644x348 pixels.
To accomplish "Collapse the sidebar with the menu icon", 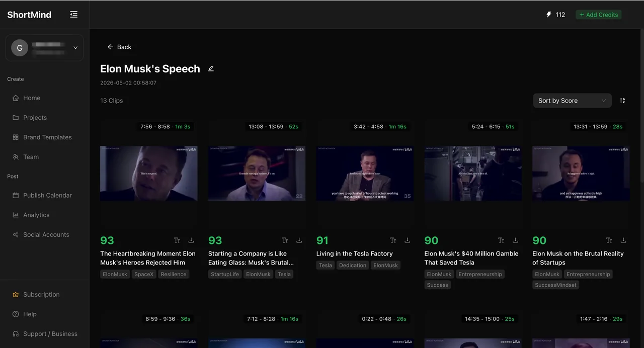I will [x=74, y=15].
